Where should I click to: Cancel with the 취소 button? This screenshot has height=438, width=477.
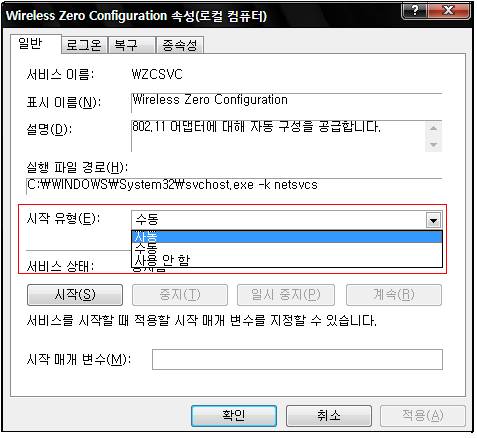329,416
